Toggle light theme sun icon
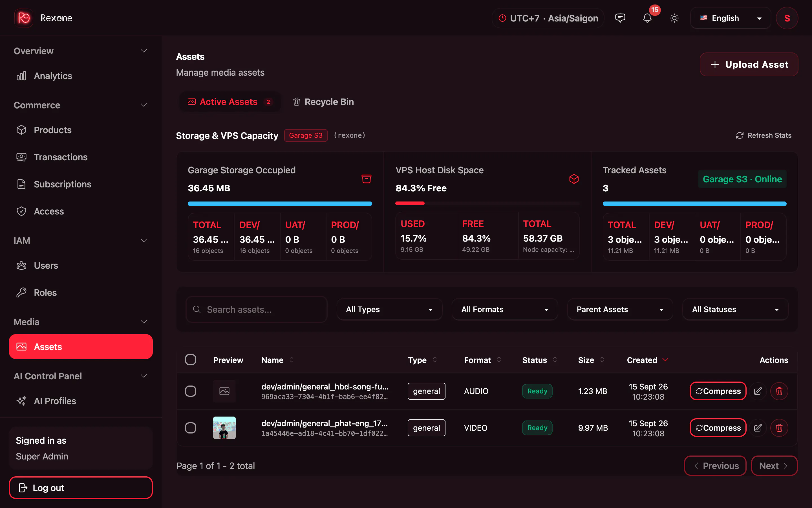This screenshot has height=508, width=812. pos(674,18)
